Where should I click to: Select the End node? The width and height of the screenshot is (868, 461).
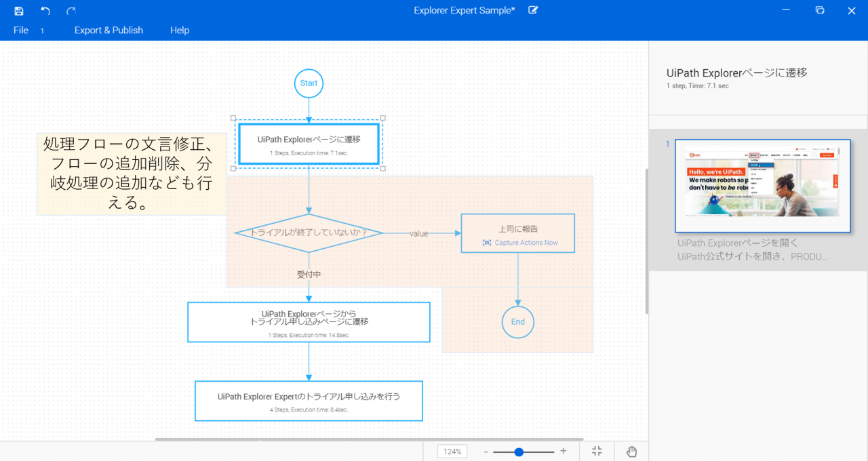click(518, 322)
